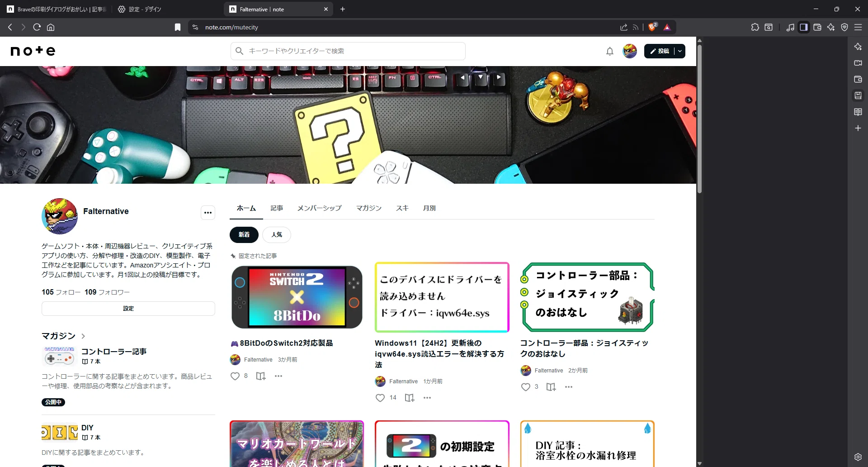
Task: Expand the dropdown arrow next to 投稿
Action: point(680,51)
